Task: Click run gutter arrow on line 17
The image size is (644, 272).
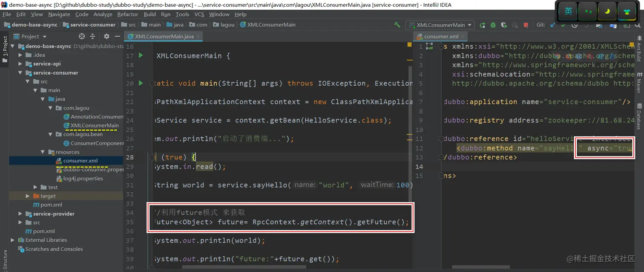Action: [x=141, y=55]
